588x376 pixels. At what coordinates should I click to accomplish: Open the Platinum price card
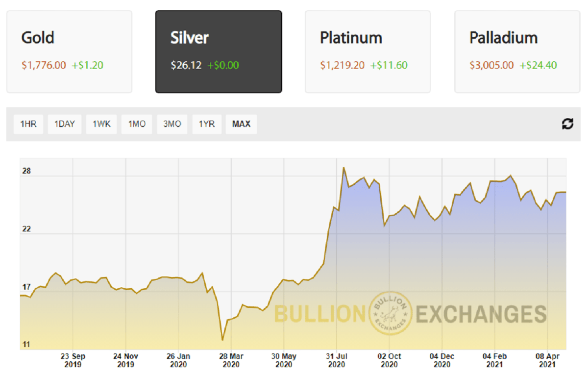(367, 51)
